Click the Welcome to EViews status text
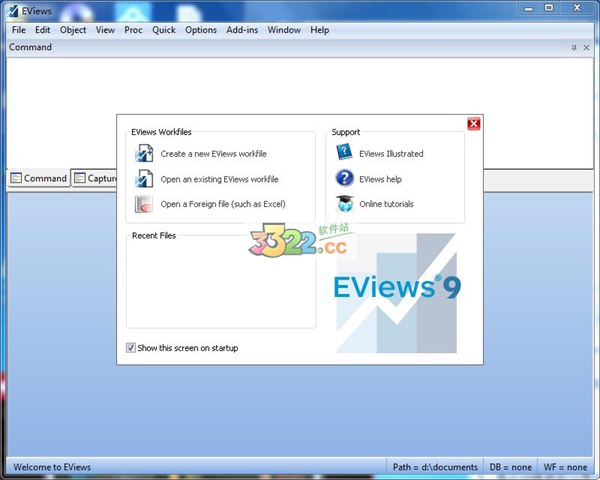 coord(52,467)
